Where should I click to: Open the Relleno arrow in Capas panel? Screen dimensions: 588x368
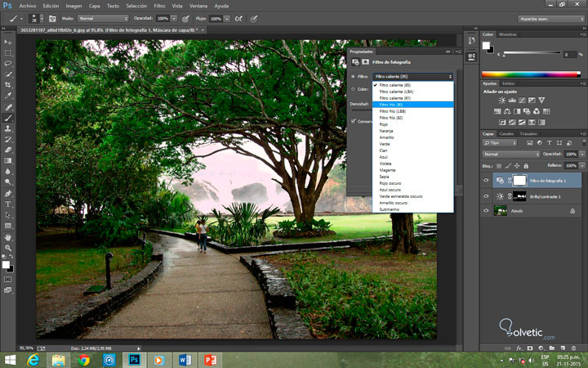click(x=582, y=165)
